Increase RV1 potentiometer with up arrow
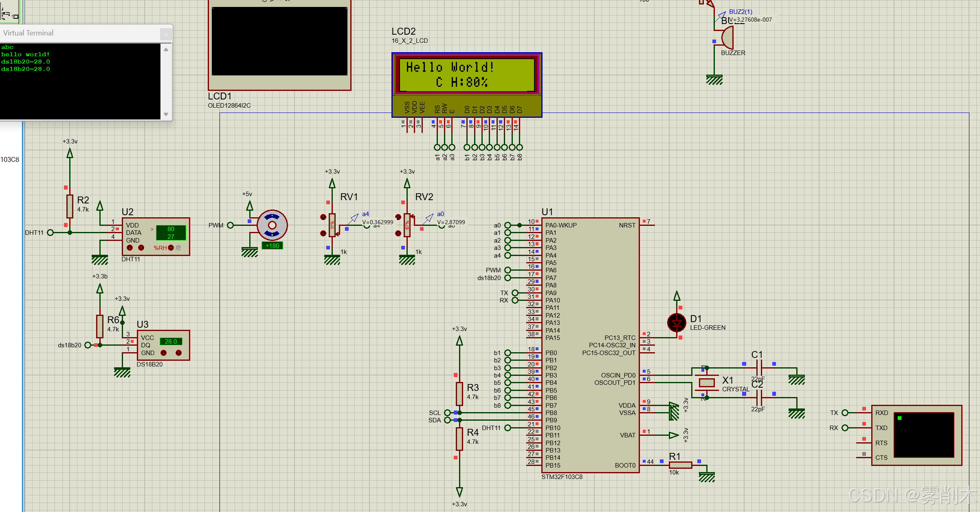Viewport: 980px width, 512px height. 323,217
